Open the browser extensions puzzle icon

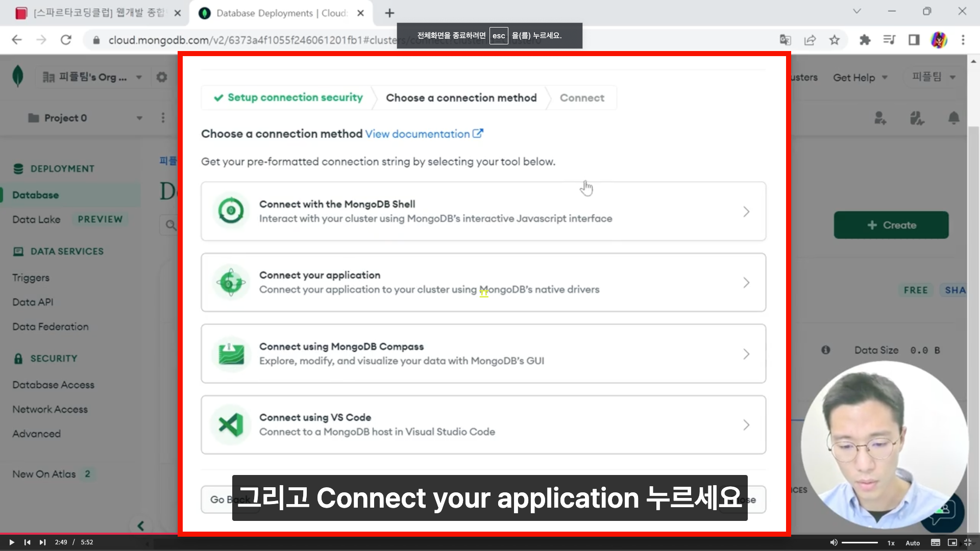(865, 40)
